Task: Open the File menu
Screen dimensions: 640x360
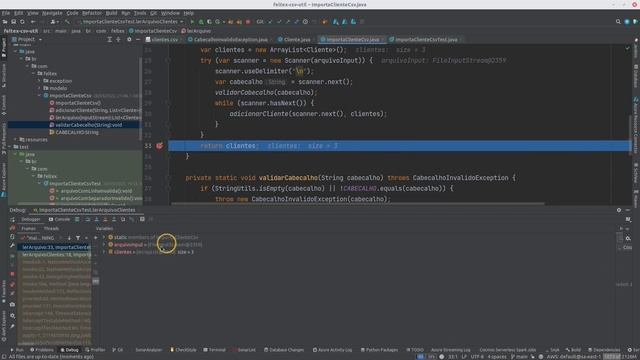Action: [6, 13]
